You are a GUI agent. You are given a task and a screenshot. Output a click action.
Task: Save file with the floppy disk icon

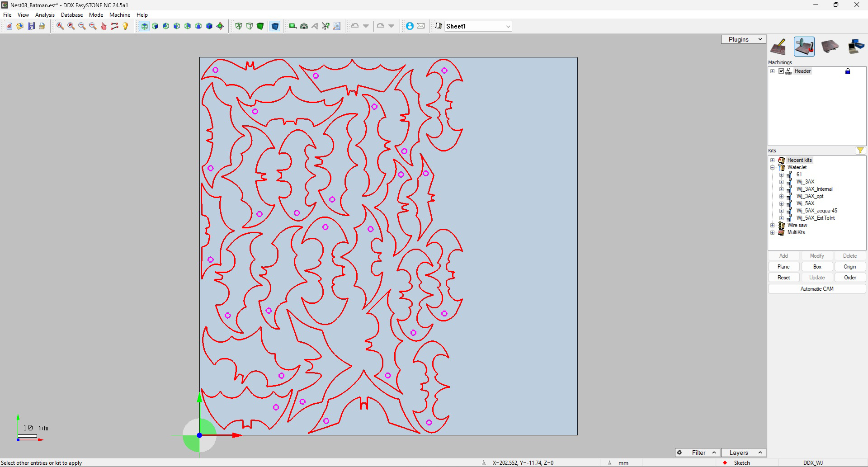[x=31, y=26]
